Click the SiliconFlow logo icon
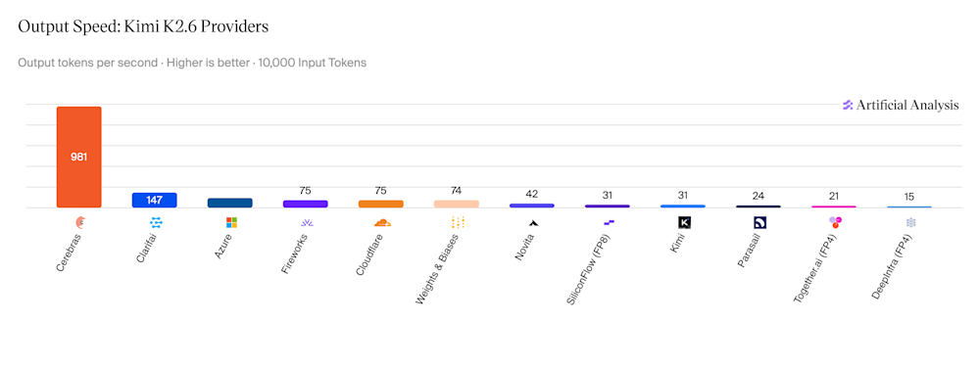Screen dimensions: 980x368 pyautogui.click(x=609, y=222)
